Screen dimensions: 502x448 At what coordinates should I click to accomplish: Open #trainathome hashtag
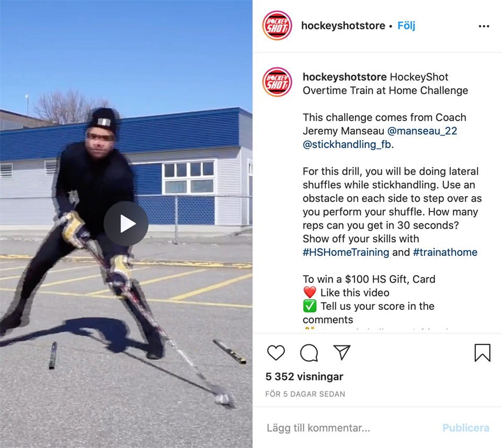coord(445,252)
